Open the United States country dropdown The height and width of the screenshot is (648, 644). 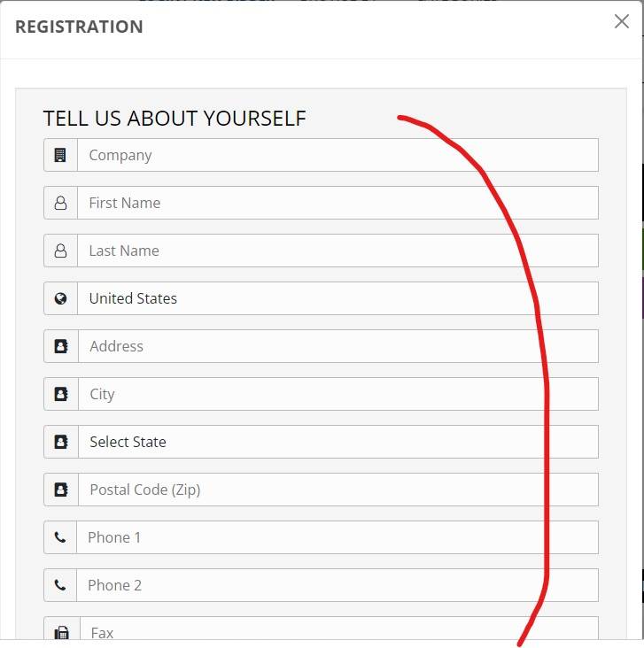coord(338,298)
